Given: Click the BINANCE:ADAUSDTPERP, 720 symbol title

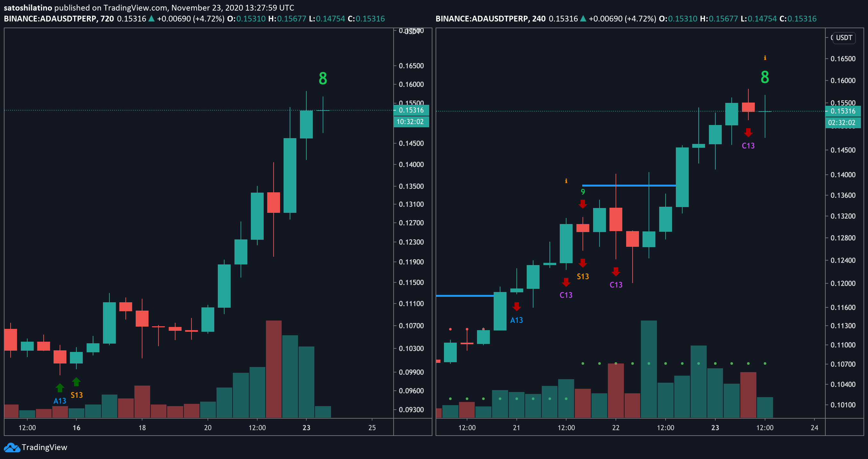Looking at the screenshot, I should [x=59, y=19].
